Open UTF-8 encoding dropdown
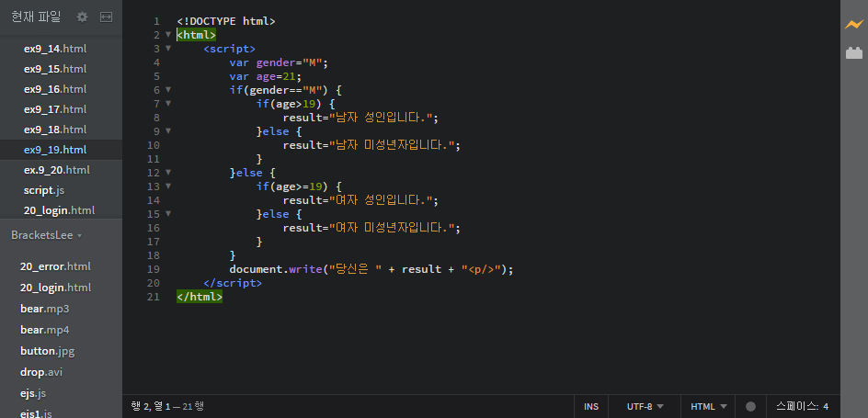 (x=645, y=406)
